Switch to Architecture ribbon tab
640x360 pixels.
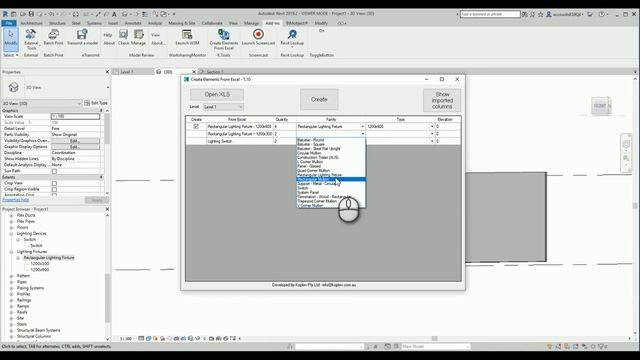click(31, 23)
